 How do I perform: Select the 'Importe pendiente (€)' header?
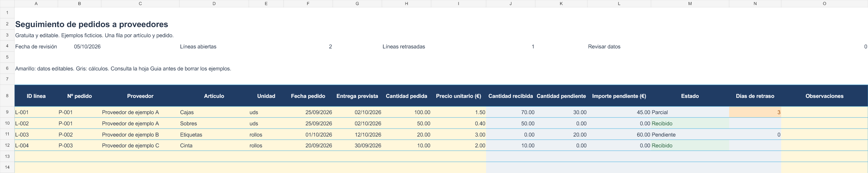619,96
